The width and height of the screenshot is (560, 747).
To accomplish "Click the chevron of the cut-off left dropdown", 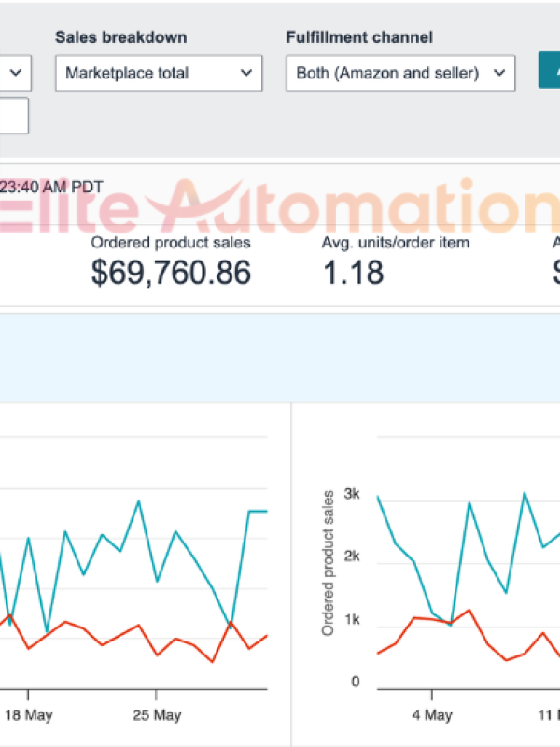I will 16,73.
